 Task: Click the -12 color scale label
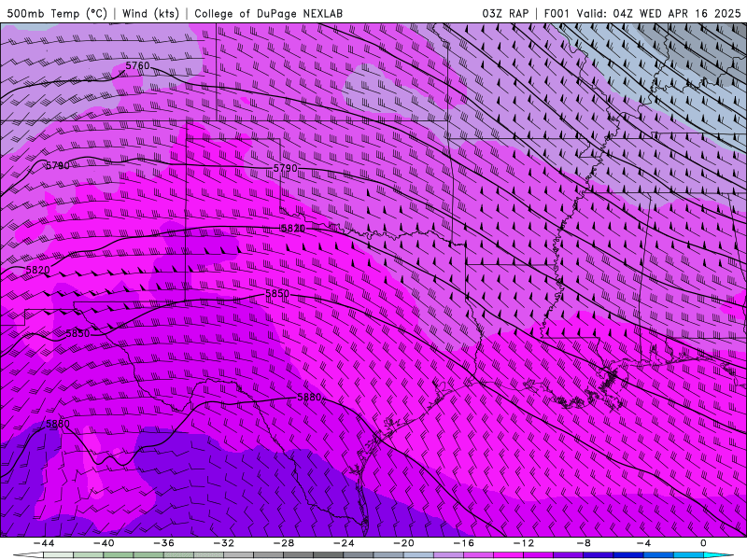coord(524,543)
